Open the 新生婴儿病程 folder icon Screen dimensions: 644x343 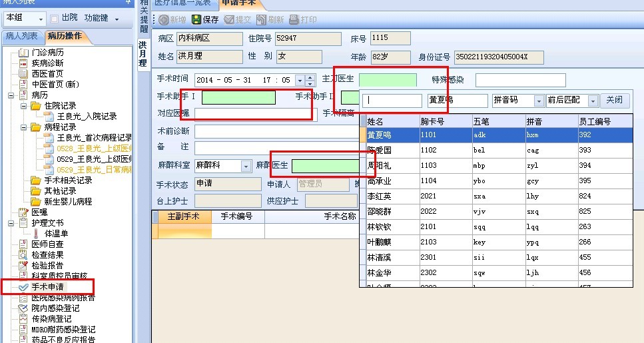click(x=36, y=202)
